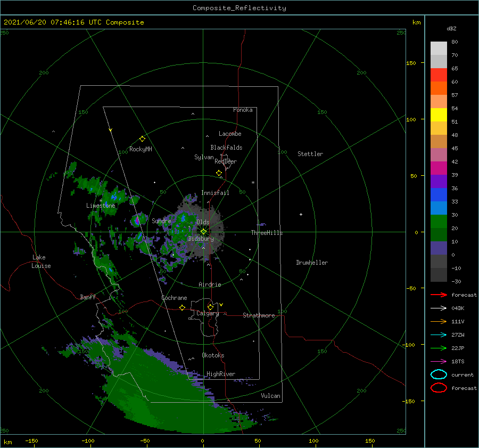
Task: Pick the blue 33-36 dBZ swatch
Action: tap(439, 194)
